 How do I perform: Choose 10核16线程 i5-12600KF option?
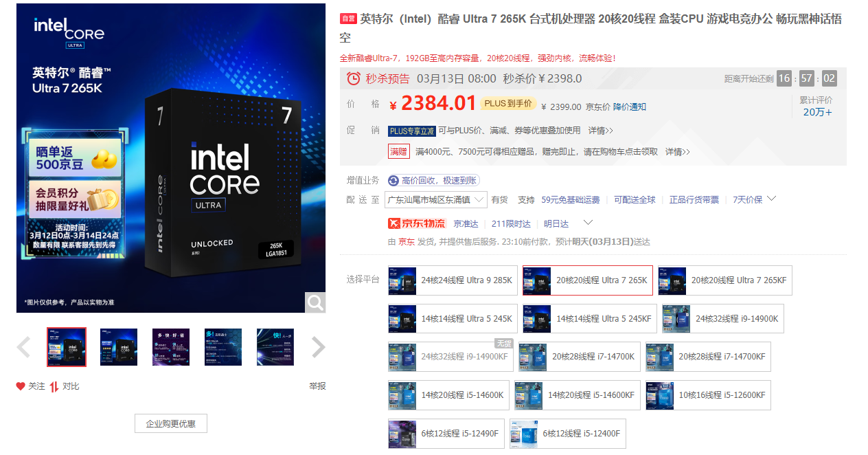point(708,395)
